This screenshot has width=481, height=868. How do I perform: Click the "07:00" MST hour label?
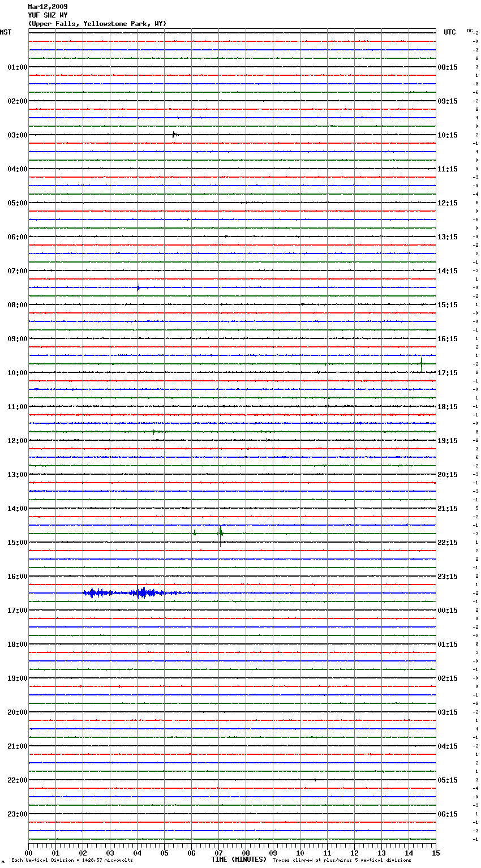click(18, 271)
